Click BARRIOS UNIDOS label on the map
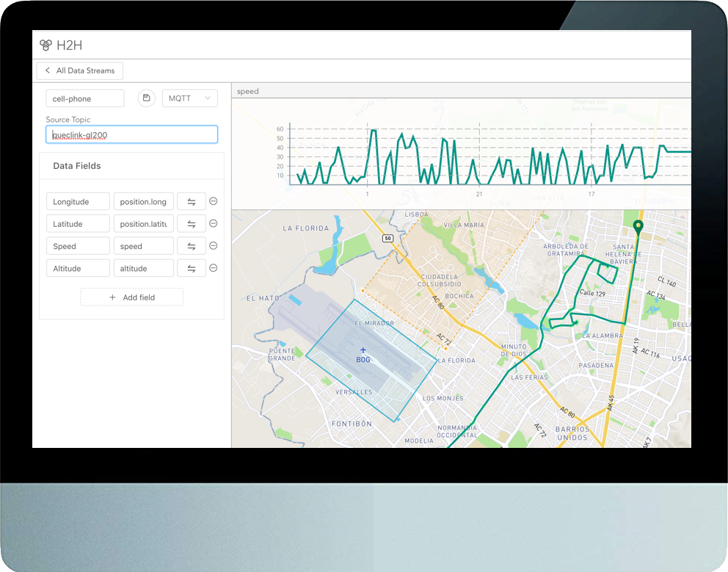 (x=572, y=433)
